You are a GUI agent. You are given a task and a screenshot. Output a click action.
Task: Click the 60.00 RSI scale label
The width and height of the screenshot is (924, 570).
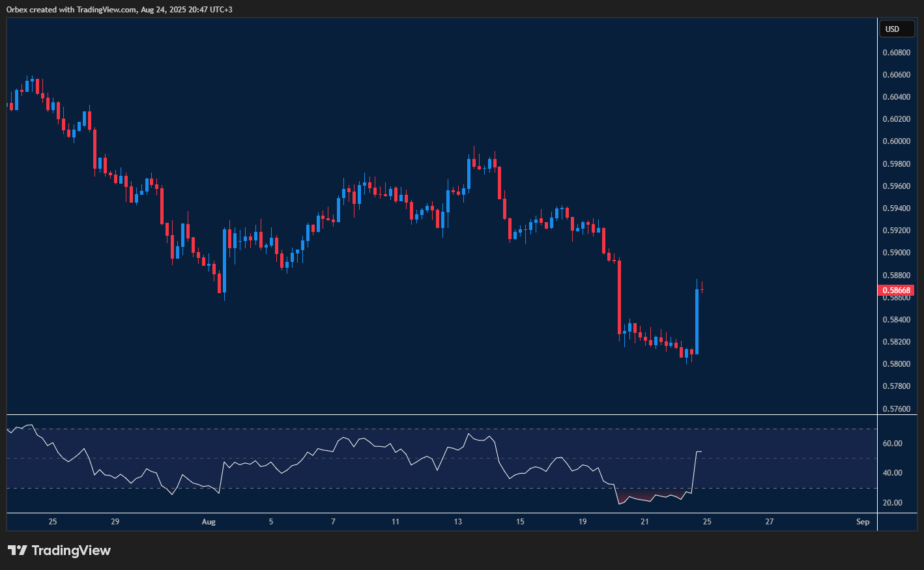[892, 444]
